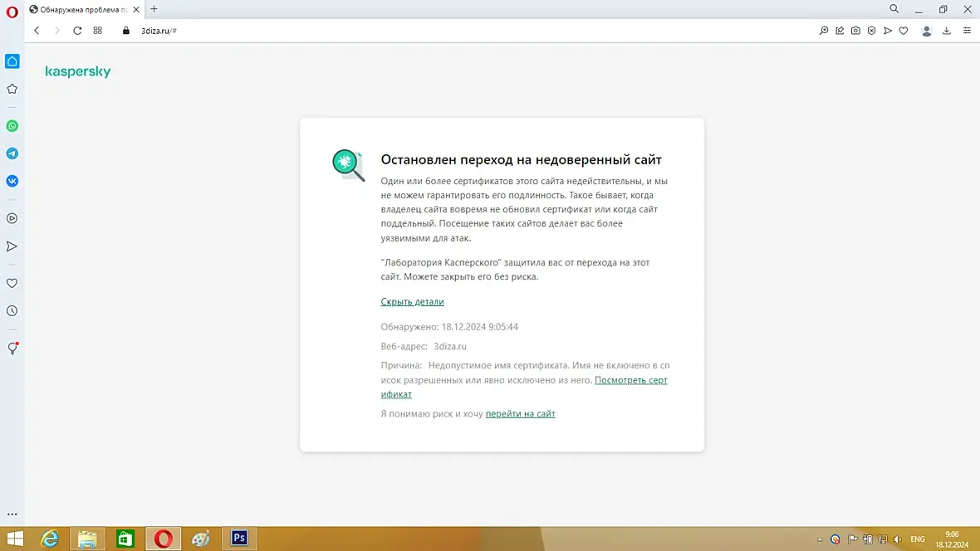The width and height of the screenshot is (980, 551).
Task: Click the bug magnifier warning icon
Action: point(348,166)
